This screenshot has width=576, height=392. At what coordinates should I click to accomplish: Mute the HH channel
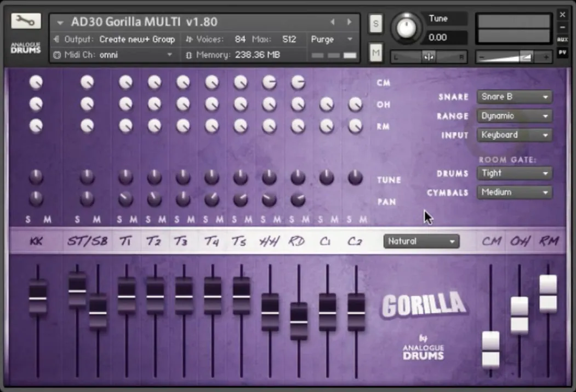[x=277, y=220]
